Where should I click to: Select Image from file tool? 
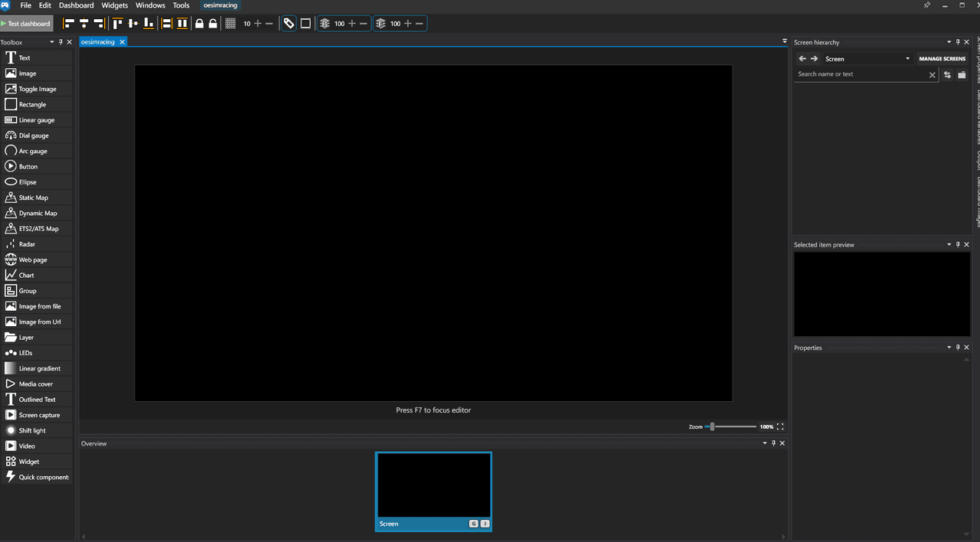(36, 306)
